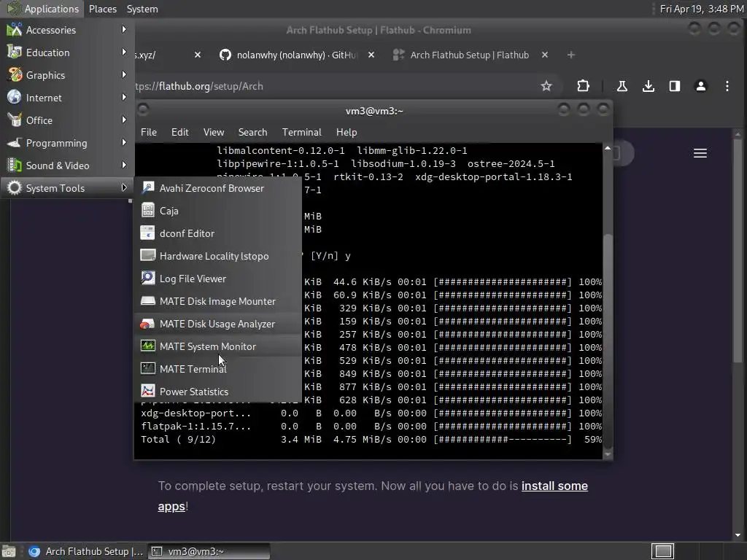Click the Internet globe icon

(x=15, y=98)
